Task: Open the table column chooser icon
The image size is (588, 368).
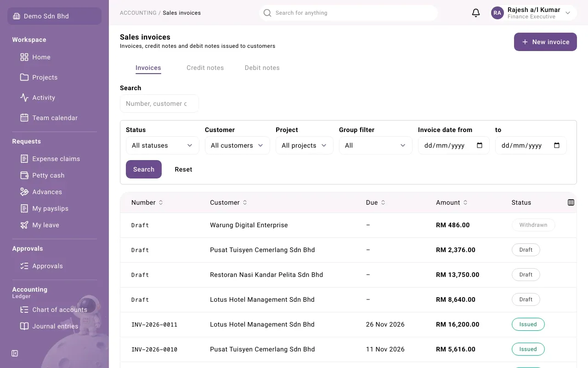Action: [571, 202]
